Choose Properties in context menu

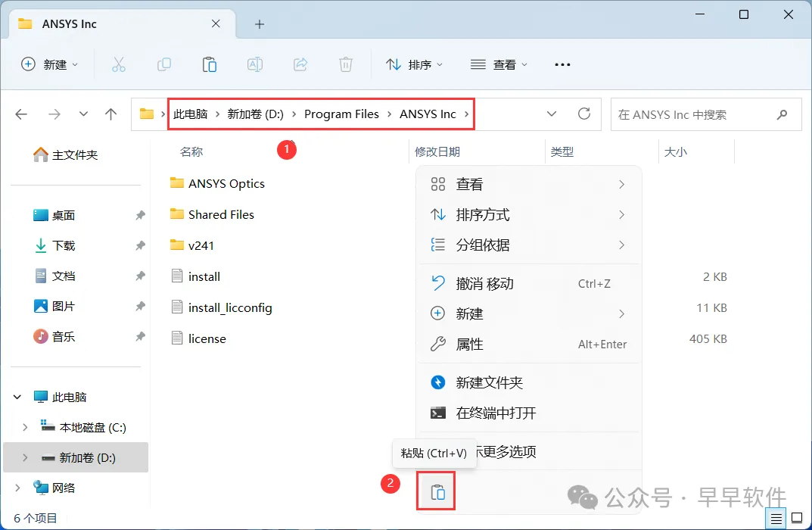(x=528, y=344)
